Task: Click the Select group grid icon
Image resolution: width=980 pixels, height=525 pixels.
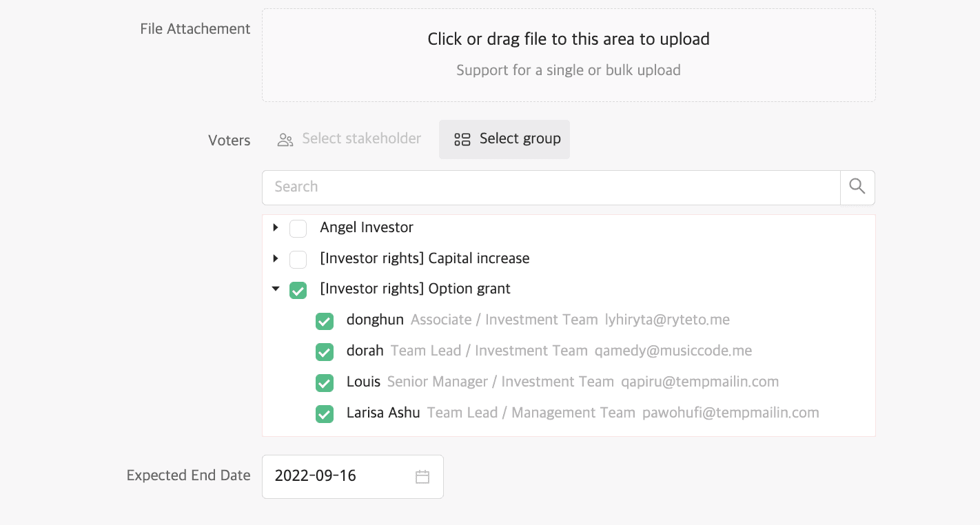Action: 462,140
